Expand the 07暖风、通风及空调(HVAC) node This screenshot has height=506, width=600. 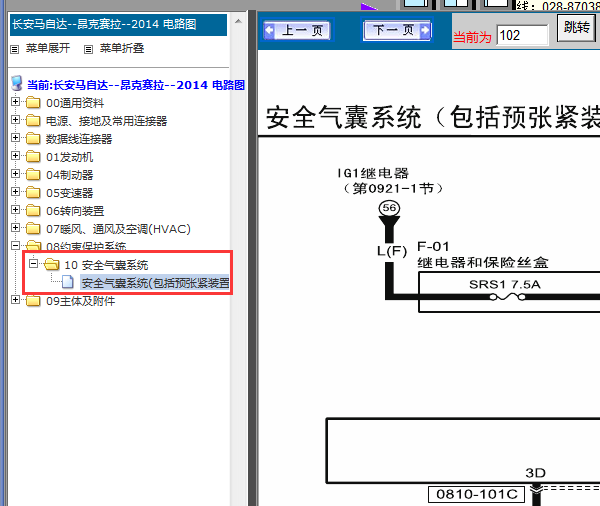pyautogui.click(x=15, y=228)
